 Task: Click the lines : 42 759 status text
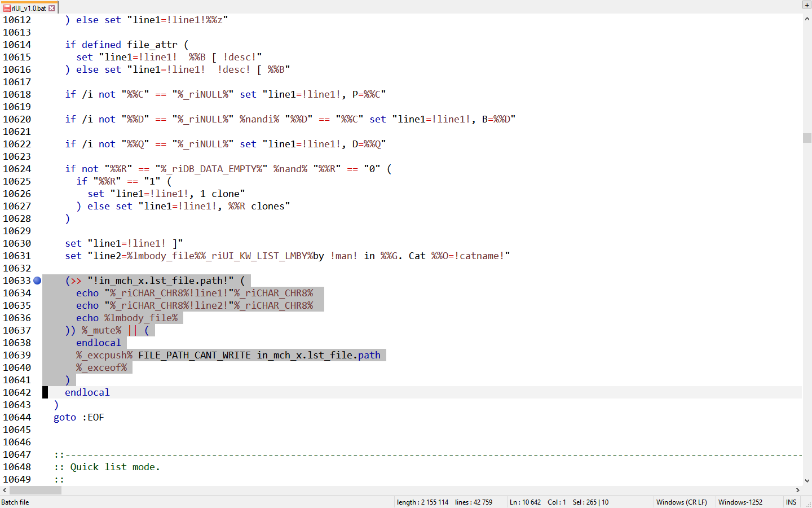coord(474,502)
